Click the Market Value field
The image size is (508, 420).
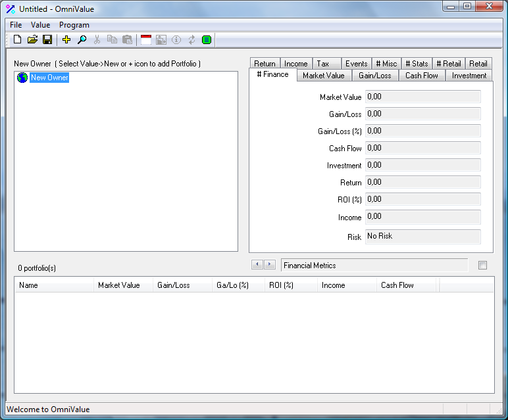pos(423,97)
